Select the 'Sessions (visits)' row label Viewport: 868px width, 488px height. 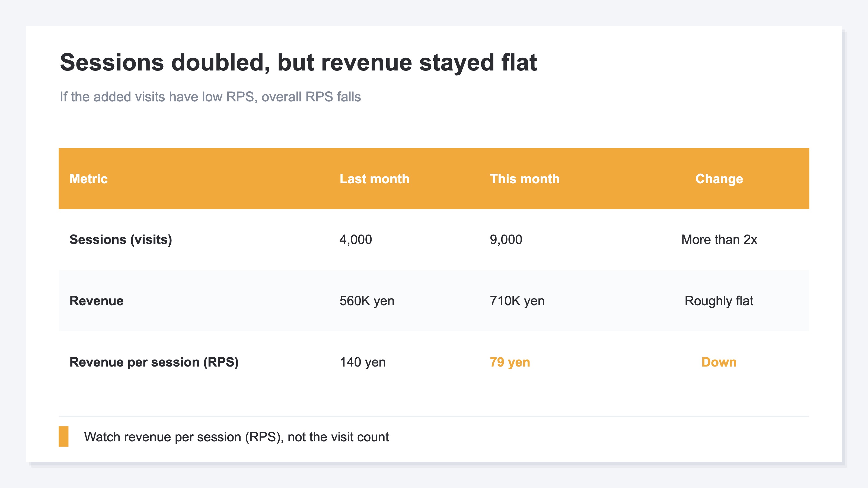click(121, 240)
